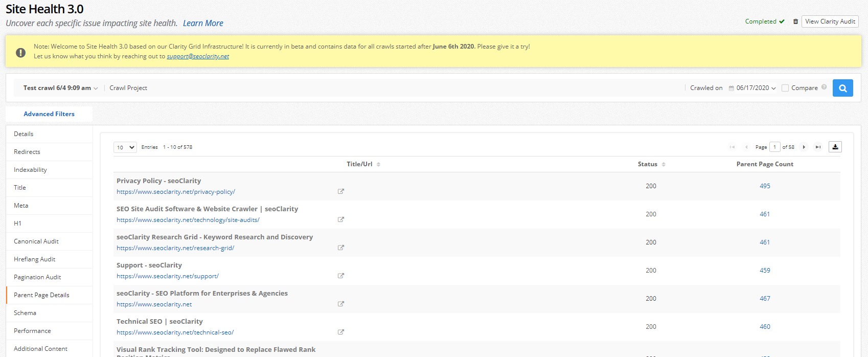Click the Technical SEO | seoClarity title
Image resolution: width=868 pixels, height=357 pixels.
click(159, 322)
